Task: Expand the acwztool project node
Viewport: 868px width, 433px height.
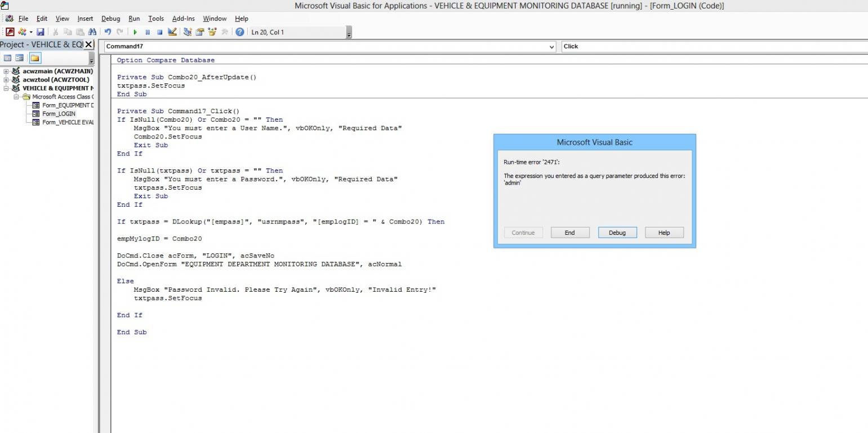Action: pyautogui.click(x=6, y=80)
